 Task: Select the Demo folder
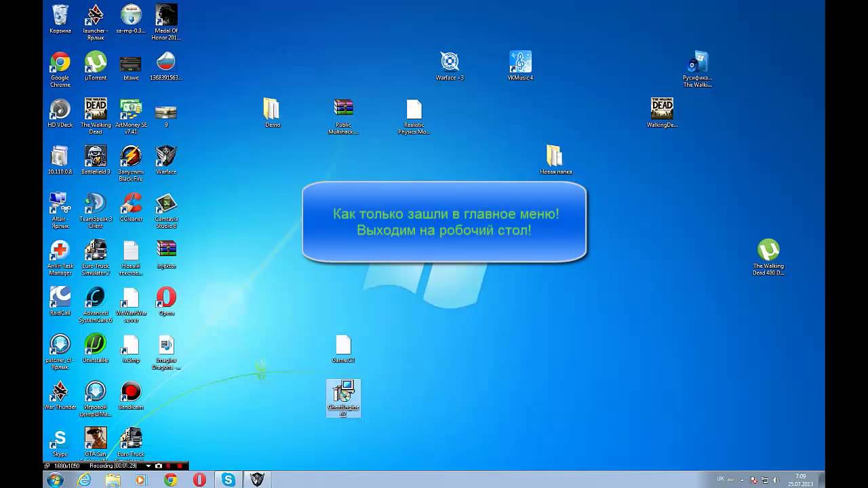point(272,113)
